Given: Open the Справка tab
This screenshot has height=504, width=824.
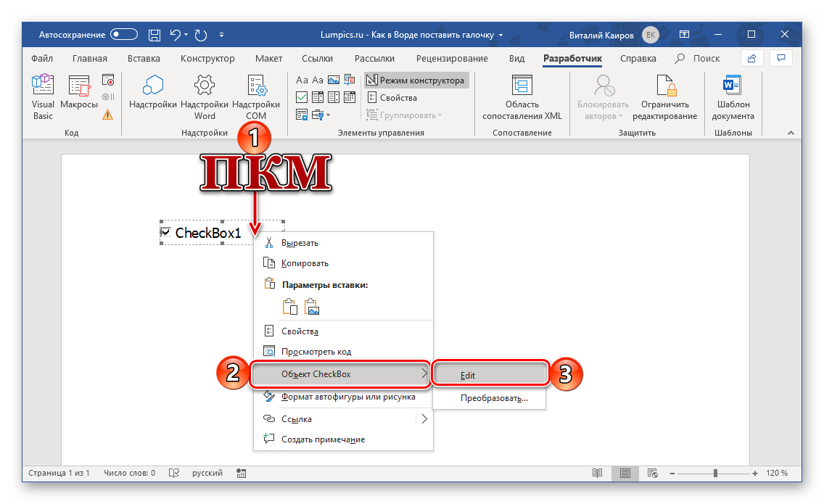Looking at the screenshot, I should [638, 58].
